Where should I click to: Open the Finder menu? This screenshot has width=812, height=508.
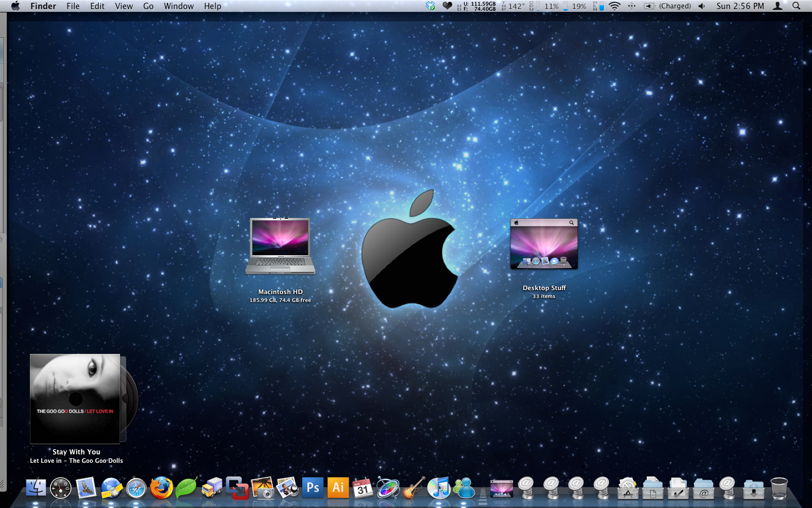pyautogui.click(x=43, y=6)
